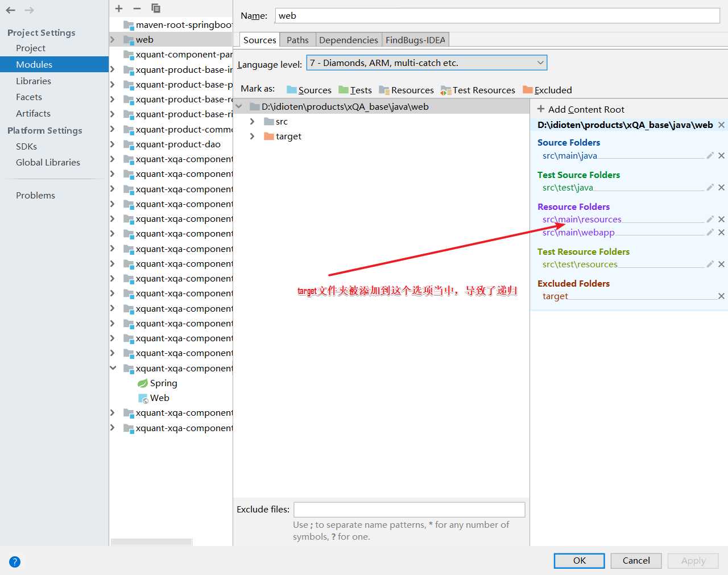Copy module with the copy icon

pos(156,8)
